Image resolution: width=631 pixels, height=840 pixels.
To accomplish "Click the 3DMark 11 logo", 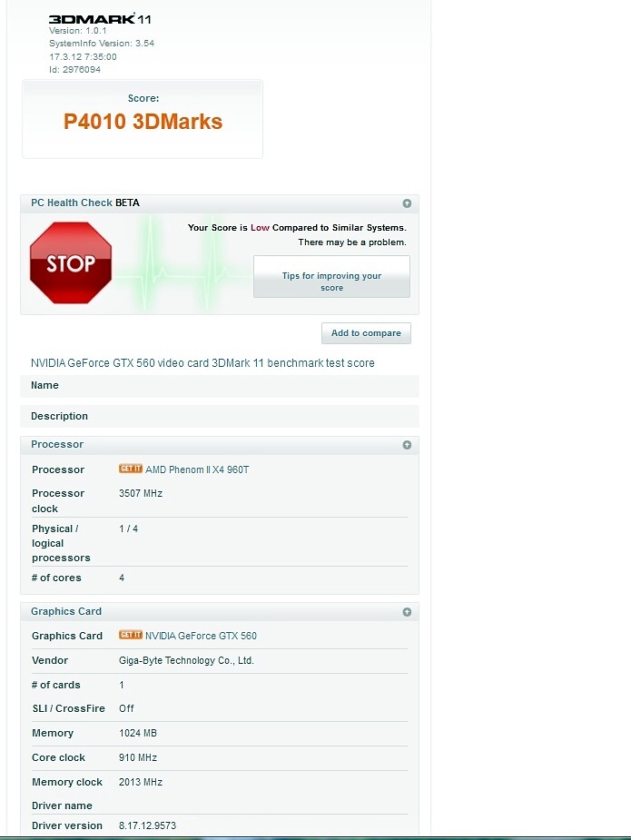I will pyautogui.click(x=100, y=19).
